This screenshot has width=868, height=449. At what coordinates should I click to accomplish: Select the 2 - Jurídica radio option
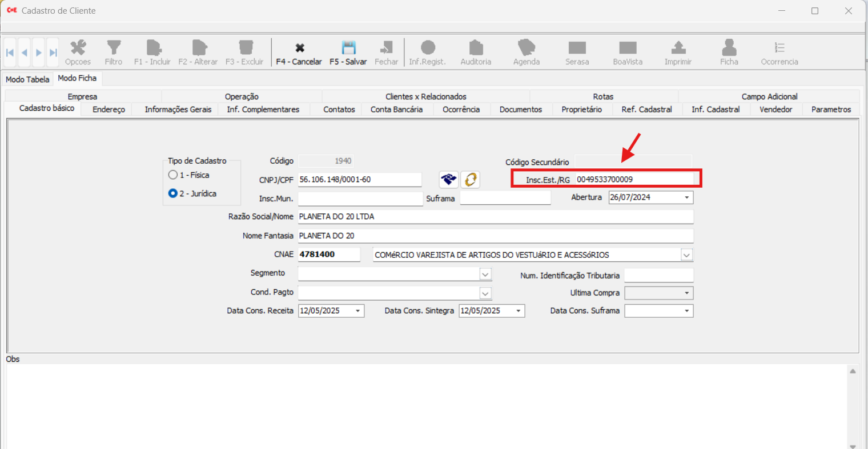coord(173,194)
